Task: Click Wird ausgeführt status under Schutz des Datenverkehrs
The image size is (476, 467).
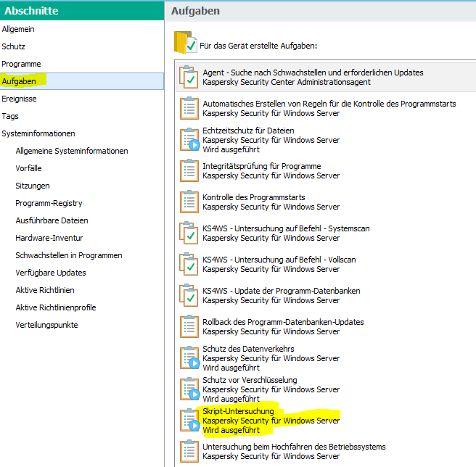Action: 231,368
